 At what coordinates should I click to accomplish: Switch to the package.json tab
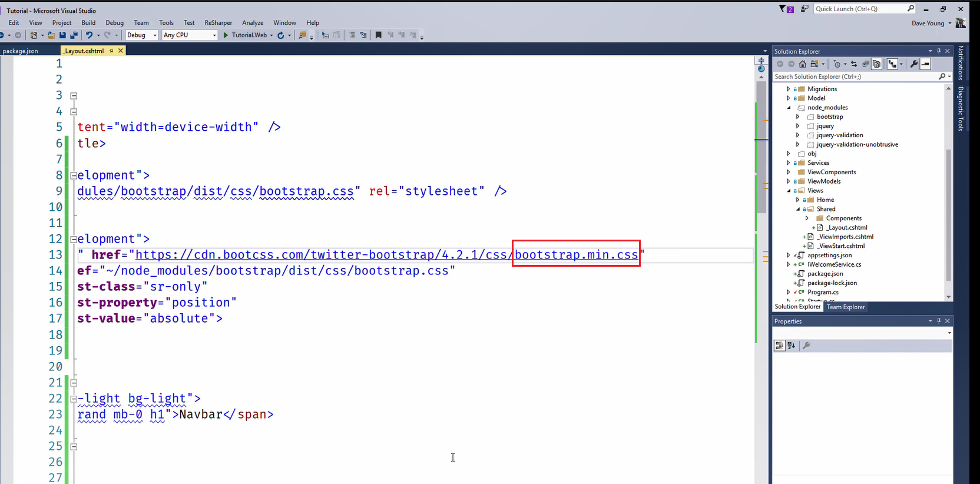pyautogui.click(x=20, y=51)
